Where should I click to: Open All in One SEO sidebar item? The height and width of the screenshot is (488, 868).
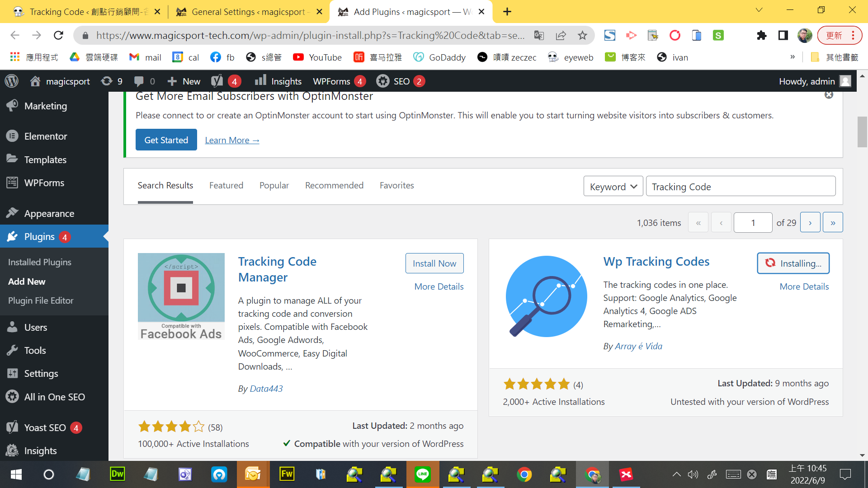(x=54, y=397)
